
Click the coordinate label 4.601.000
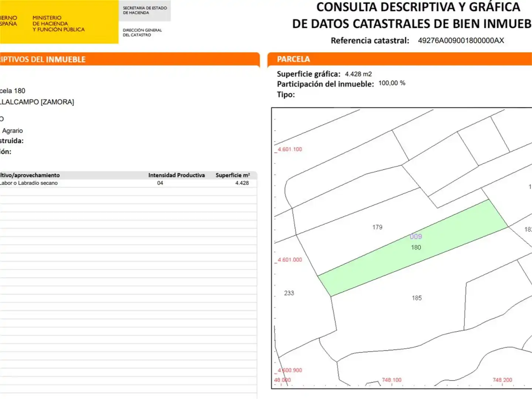(x=290, y=260)
